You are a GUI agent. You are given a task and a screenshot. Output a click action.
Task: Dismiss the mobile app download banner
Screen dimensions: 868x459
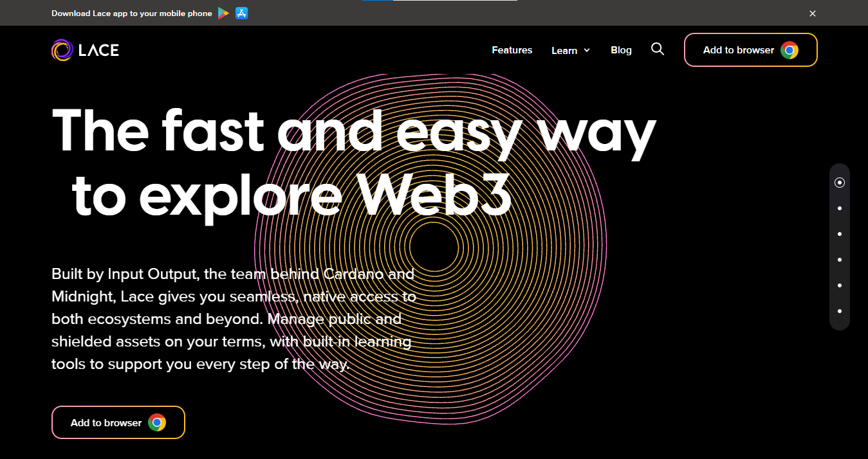coord(813,14)
